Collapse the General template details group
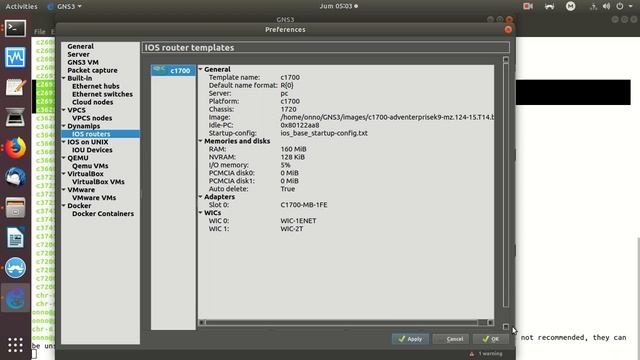640x360 pixels. 200,69
